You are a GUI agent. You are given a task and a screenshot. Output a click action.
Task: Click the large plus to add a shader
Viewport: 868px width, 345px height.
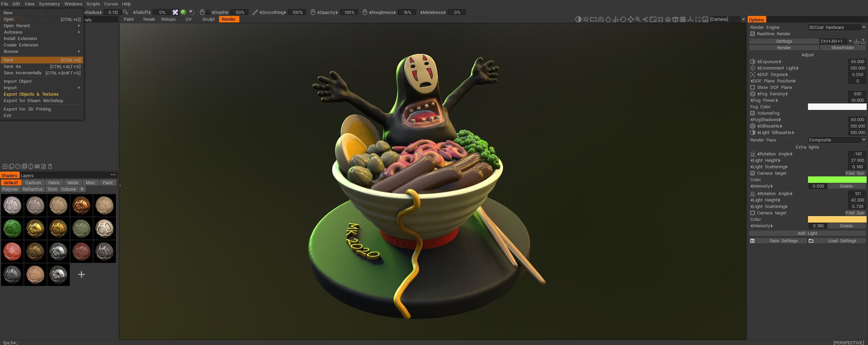(x=81, y=274)
